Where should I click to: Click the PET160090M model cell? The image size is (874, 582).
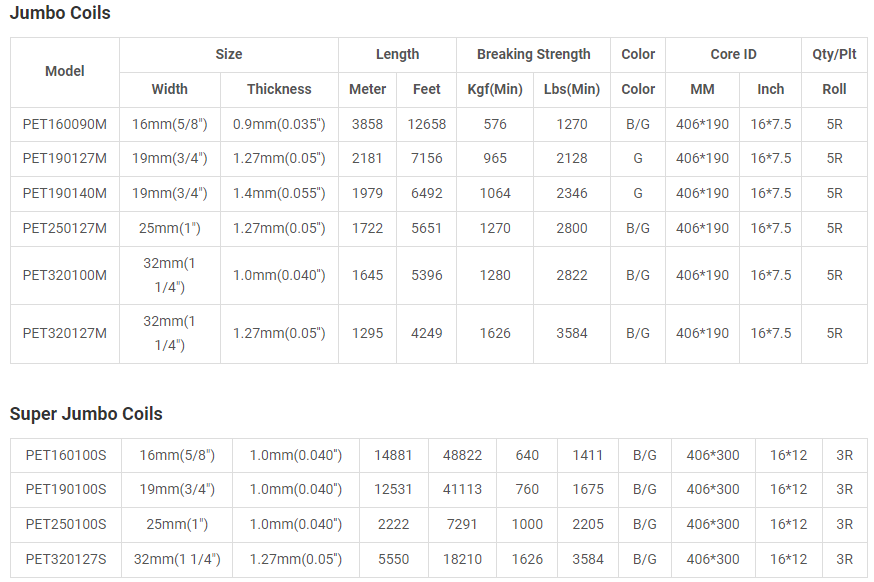[65, 125]
